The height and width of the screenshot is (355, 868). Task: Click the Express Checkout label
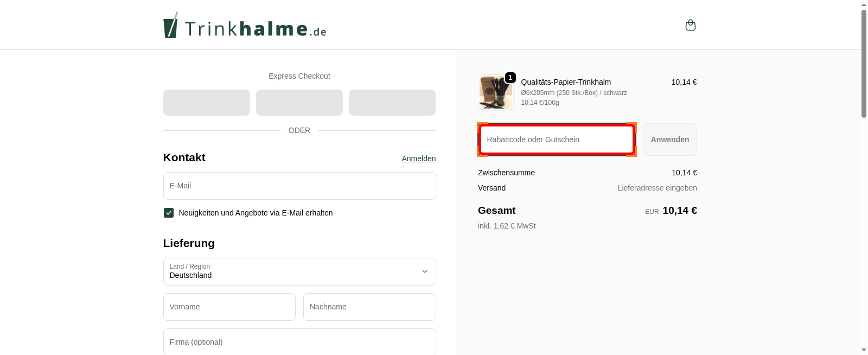tap(299, 76)
